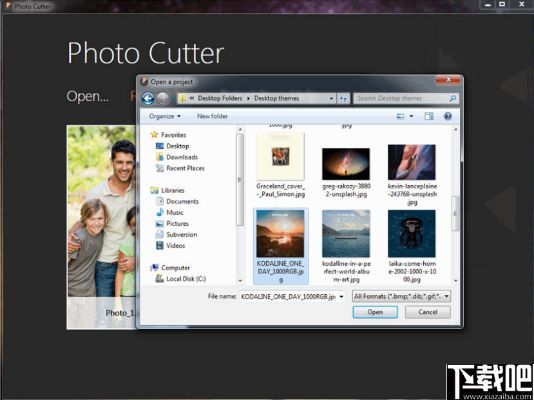Image resolution: width=534 pixels, height=400 pixels.
Task: Select Desktop in the Favorites list
Action: coord(177,146)
